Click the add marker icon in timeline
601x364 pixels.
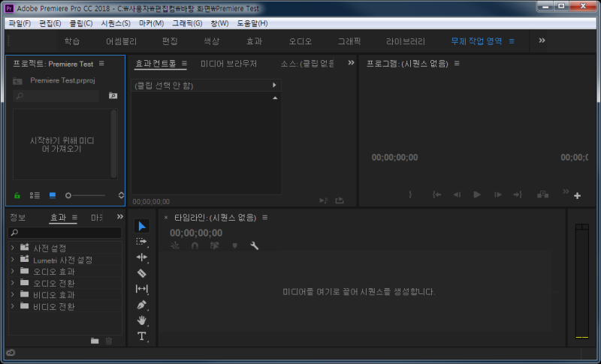coord(234,245)
